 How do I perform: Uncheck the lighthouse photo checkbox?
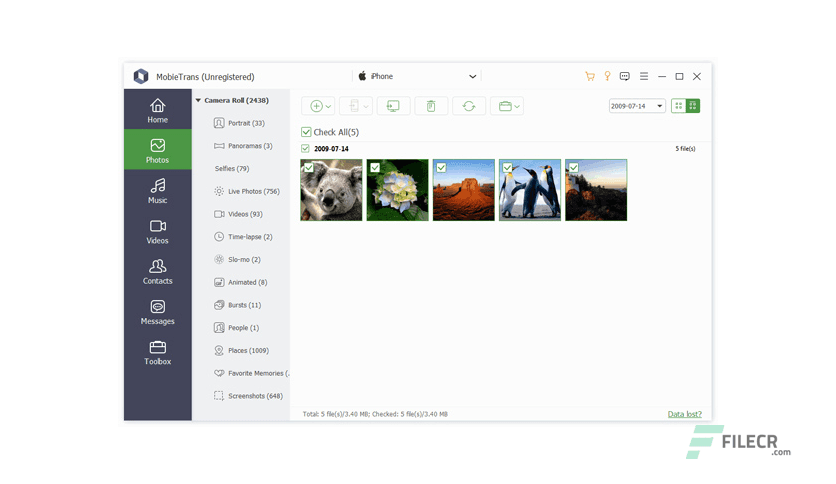[573, 167]
